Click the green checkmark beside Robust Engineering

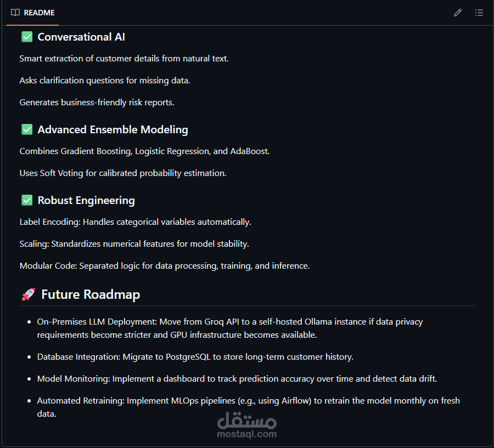click(27, 200)
